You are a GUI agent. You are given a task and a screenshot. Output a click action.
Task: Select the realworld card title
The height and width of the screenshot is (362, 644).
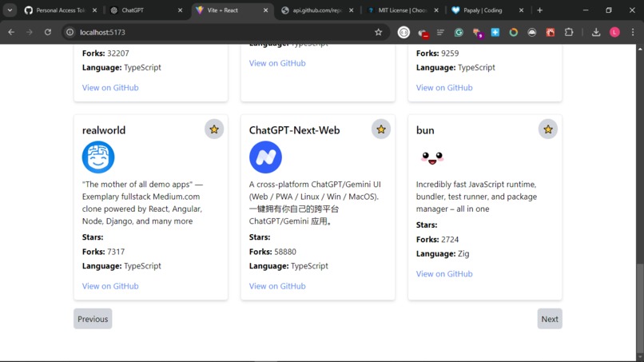point(104,130)
